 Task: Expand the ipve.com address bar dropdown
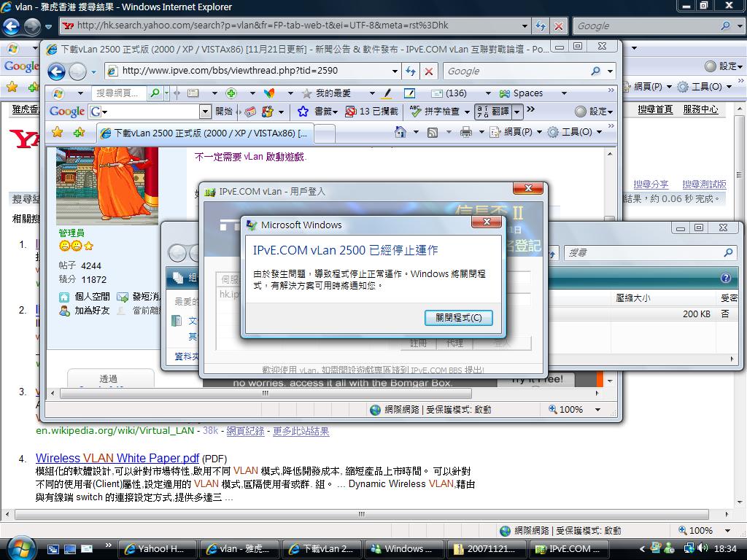(395, 71)
